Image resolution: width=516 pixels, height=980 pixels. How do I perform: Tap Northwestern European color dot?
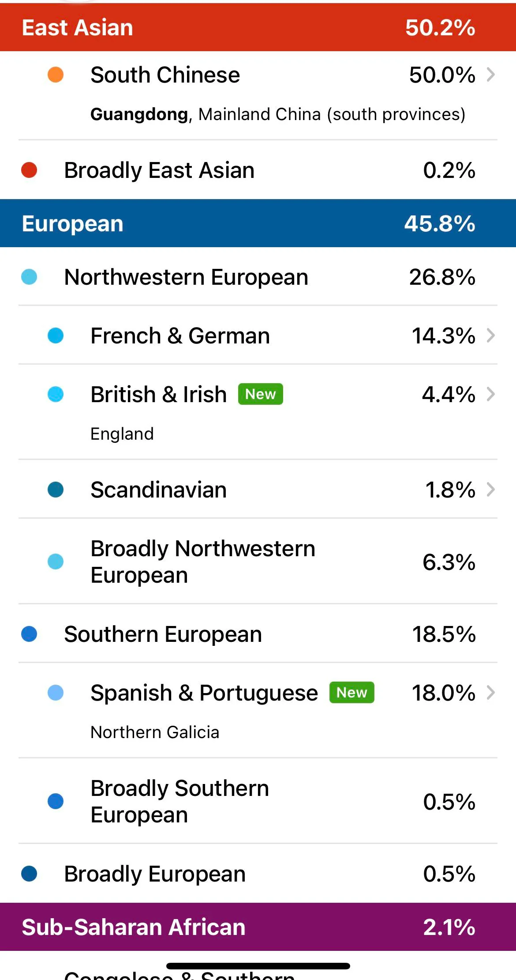(x=29, y=277)
